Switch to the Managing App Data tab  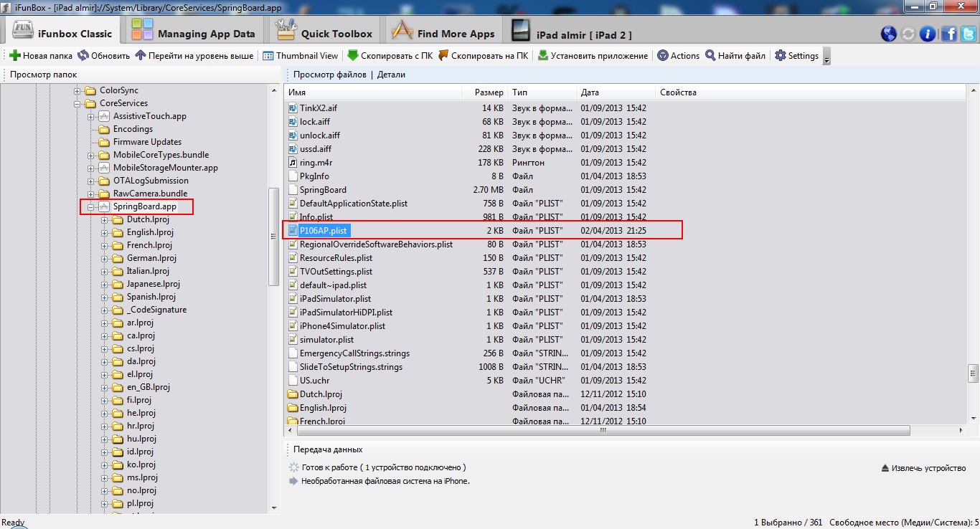point(193,34)
